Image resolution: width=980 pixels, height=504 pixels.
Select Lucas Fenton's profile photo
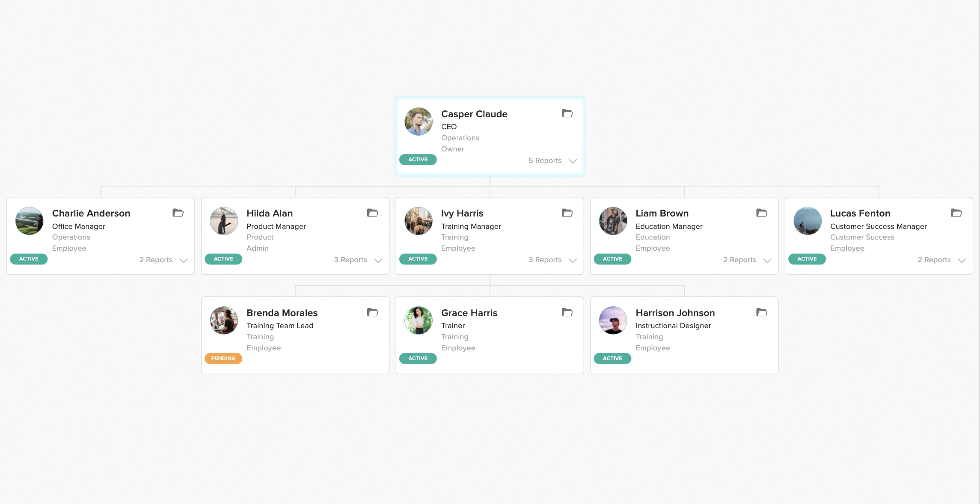[808, 221]
